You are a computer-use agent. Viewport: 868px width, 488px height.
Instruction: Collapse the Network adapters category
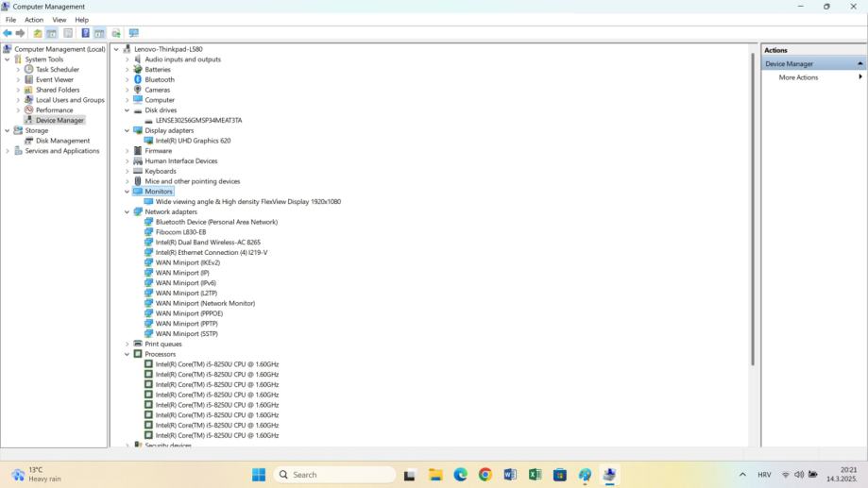coord(128,212)
